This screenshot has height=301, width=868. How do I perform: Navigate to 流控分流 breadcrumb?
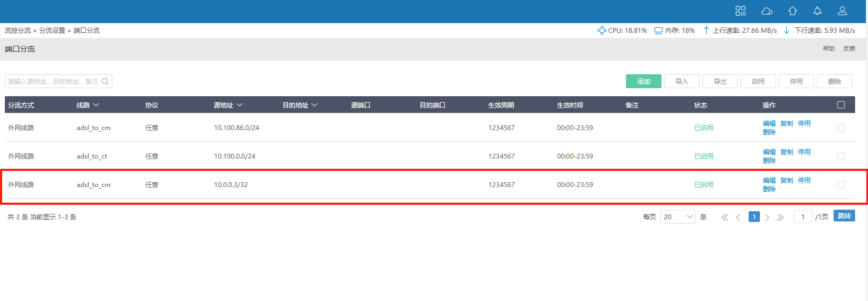coord(18,31)
